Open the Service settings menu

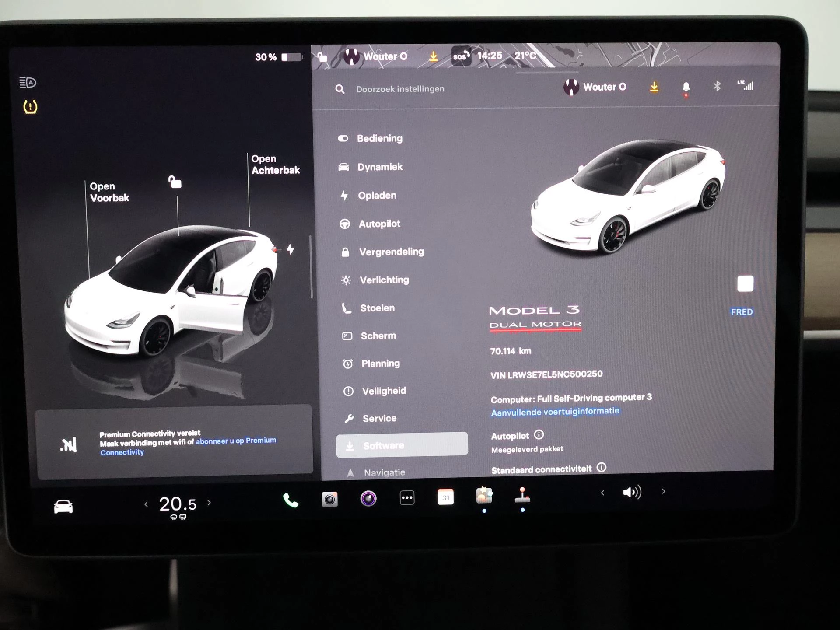(380, 419)
